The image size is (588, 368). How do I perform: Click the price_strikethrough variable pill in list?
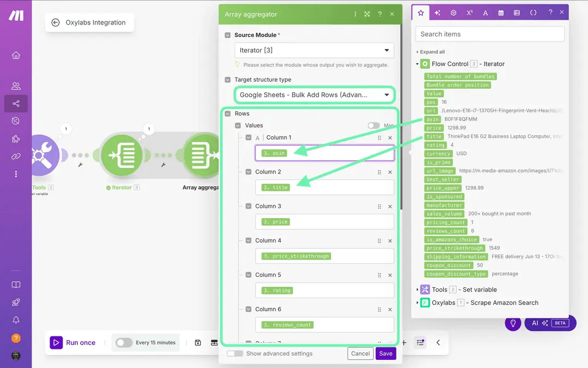455,248
